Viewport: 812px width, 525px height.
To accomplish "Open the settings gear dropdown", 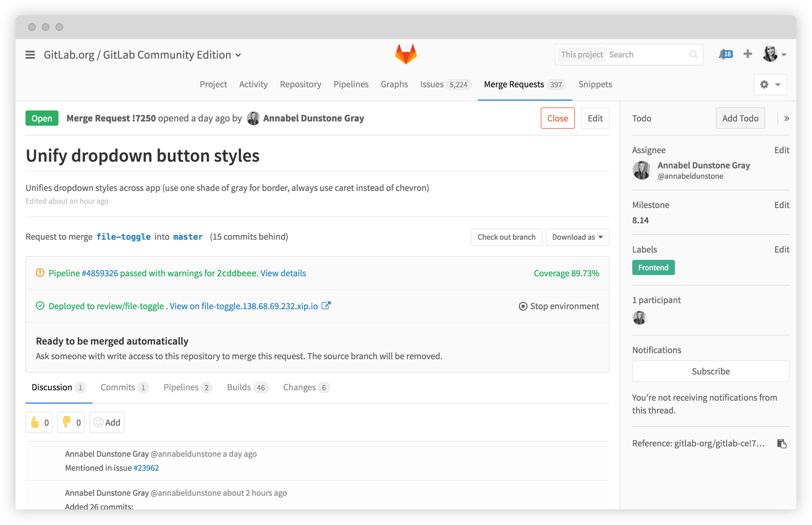I will pyautogui.click(x=770, y=84).
